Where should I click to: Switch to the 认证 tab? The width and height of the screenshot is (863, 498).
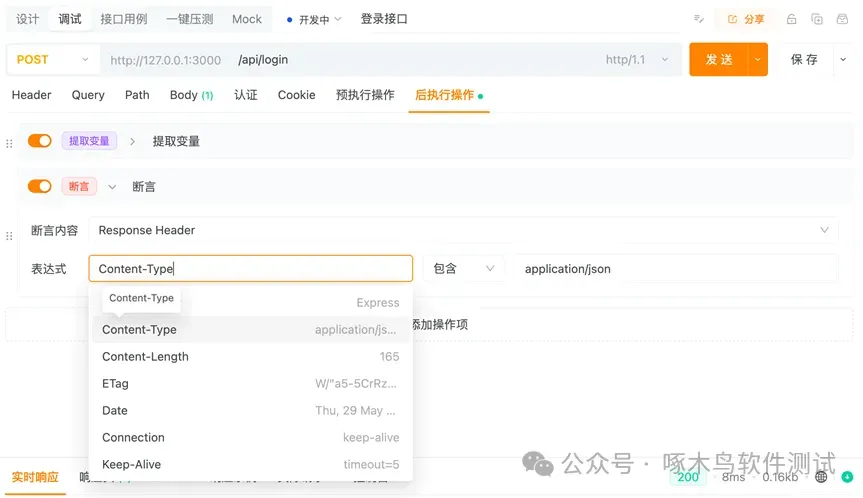click(245, 95)
